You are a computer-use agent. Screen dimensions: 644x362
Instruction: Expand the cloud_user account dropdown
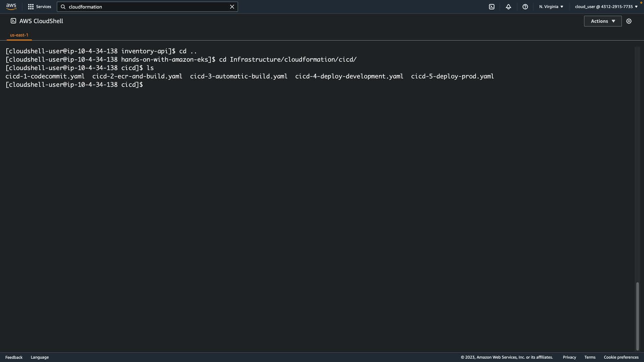pyautogui.click(x=606, y=7)
